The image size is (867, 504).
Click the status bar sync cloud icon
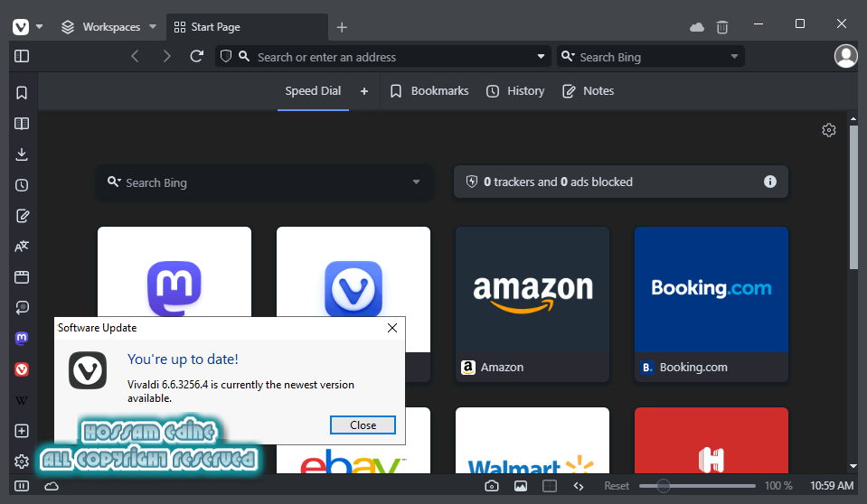(x=52, y=486)
